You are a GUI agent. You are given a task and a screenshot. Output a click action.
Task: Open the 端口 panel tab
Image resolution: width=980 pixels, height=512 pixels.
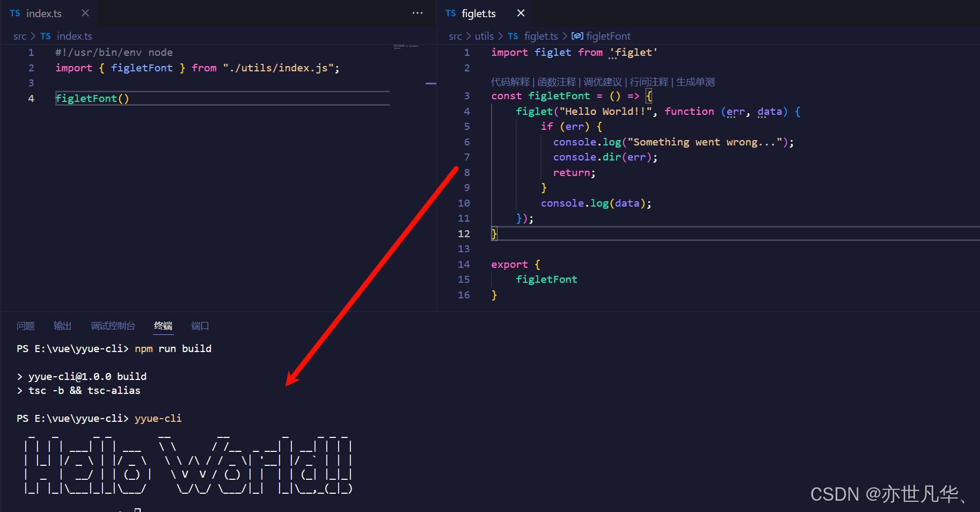pyautogui.click(x=200, y=326)
